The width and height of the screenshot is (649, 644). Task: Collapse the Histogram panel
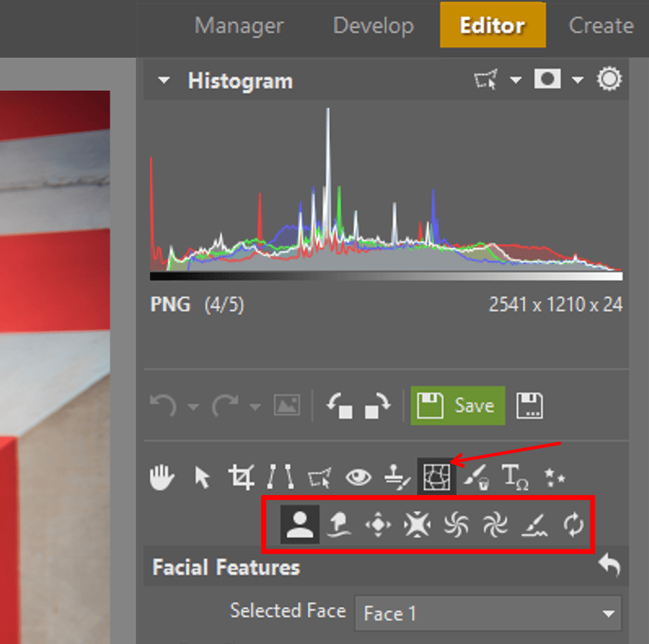point(164,80)
